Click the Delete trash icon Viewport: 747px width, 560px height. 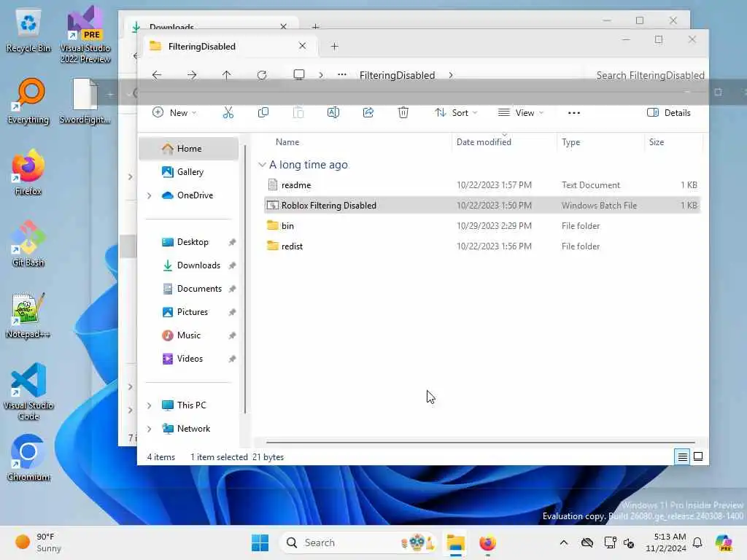403,113
